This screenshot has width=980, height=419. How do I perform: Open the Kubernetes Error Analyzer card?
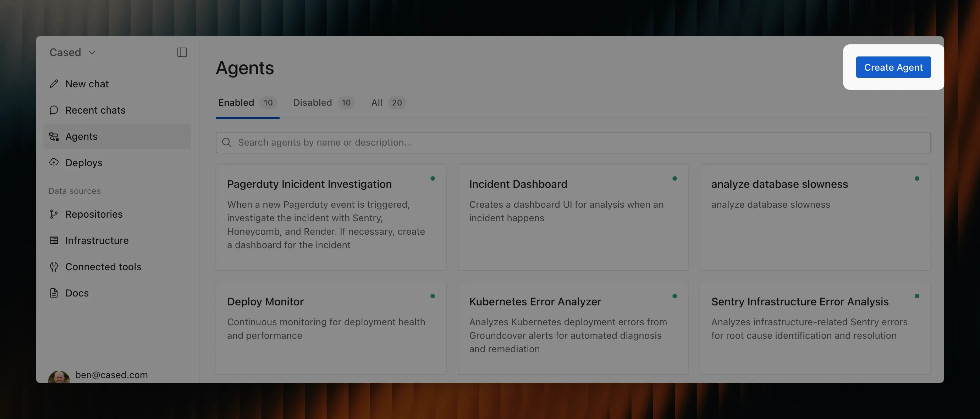pyautogui.click(x=573, y=327)
